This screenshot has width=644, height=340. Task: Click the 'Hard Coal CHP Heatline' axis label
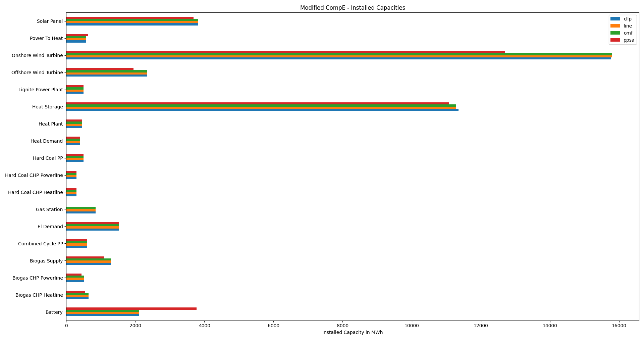click(x=36, y=192)
